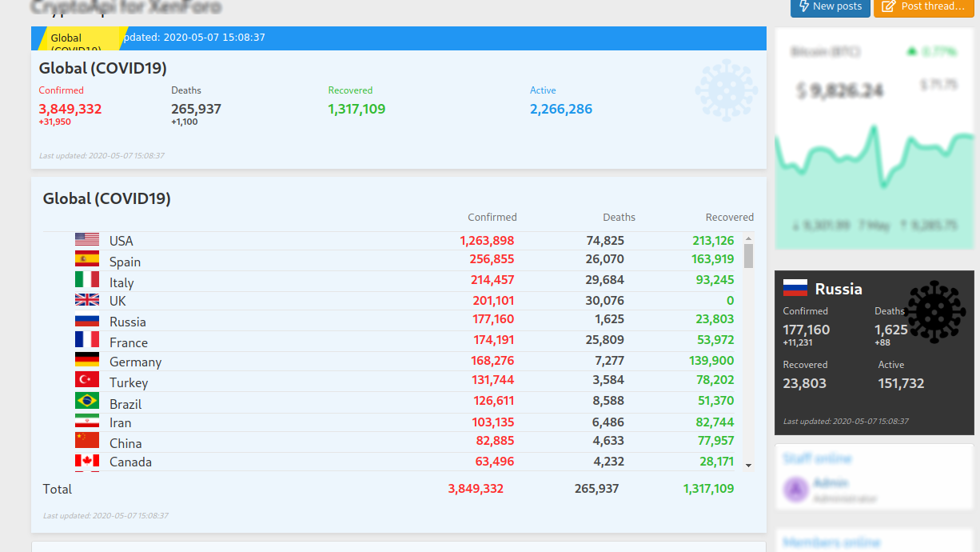Screen dimensions: 980x552
Task: Click the scroll up arrow in country table
Action: click(748, 238)
